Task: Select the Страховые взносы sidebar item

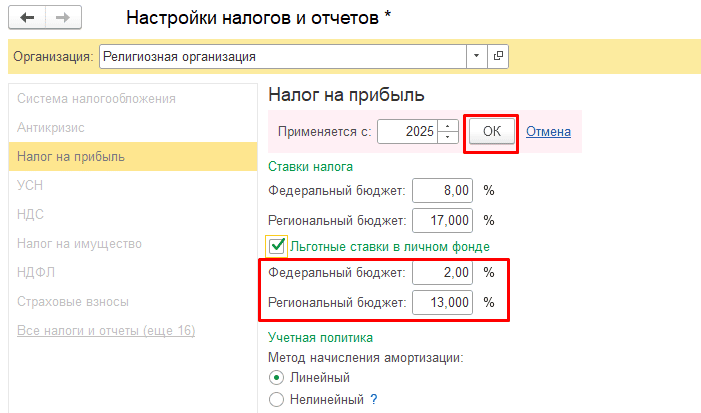Action: click(72, 301)
